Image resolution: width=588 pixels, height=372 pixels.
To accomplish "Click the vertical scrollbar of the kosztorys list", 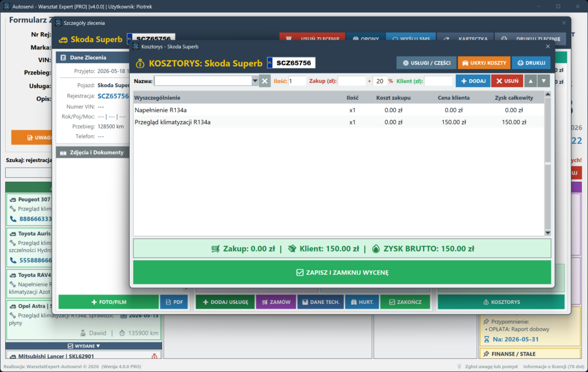I will [547, 163].
